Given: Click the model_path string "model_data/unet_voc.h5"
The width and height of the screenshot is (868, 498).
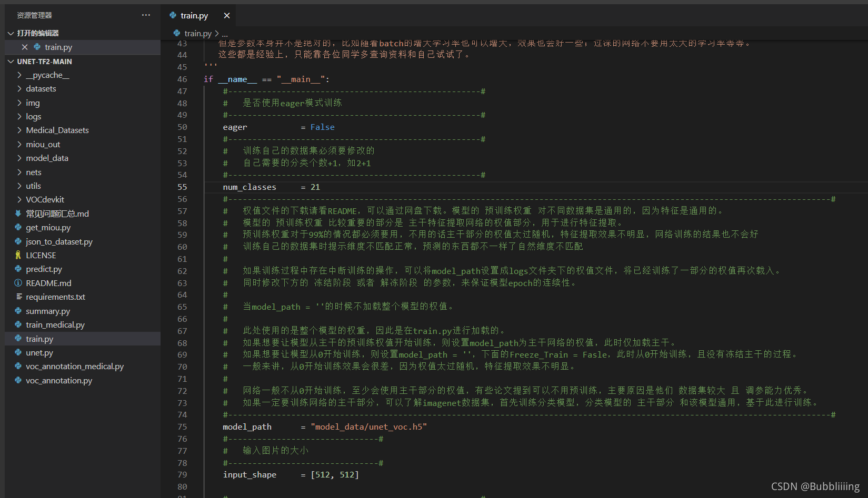Looking at the screenshot, I should pos(369,426).
